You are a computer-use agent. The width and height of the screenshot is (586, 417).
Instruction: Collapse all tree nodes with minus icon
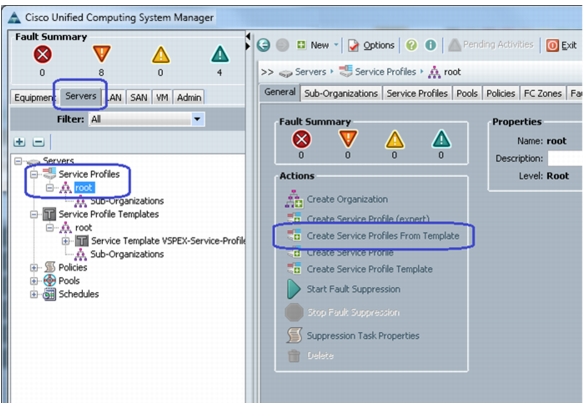(38, 142)
